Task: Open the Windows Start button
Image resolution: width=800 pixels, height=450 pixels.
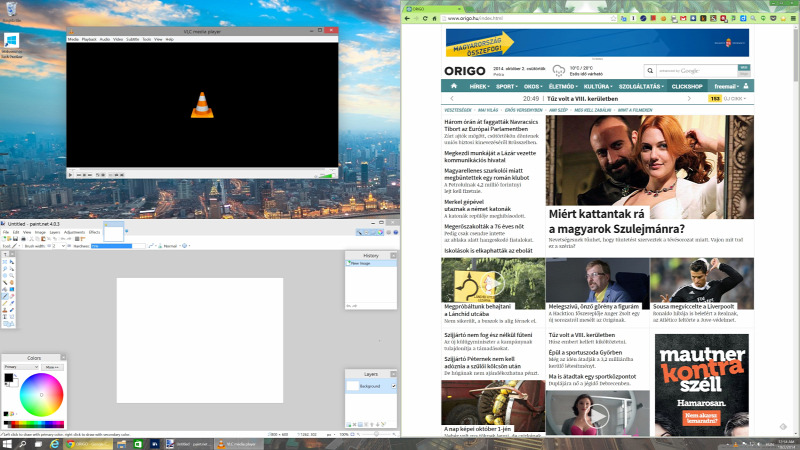Action: [7, 444]
